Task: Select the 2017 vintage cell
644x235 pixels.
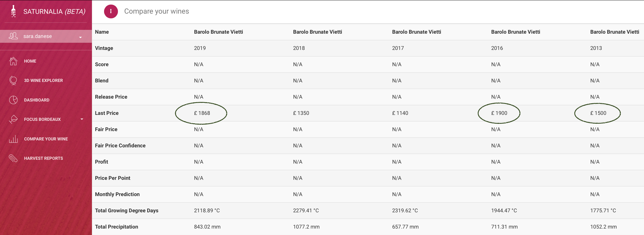Action: pos(398,48)
